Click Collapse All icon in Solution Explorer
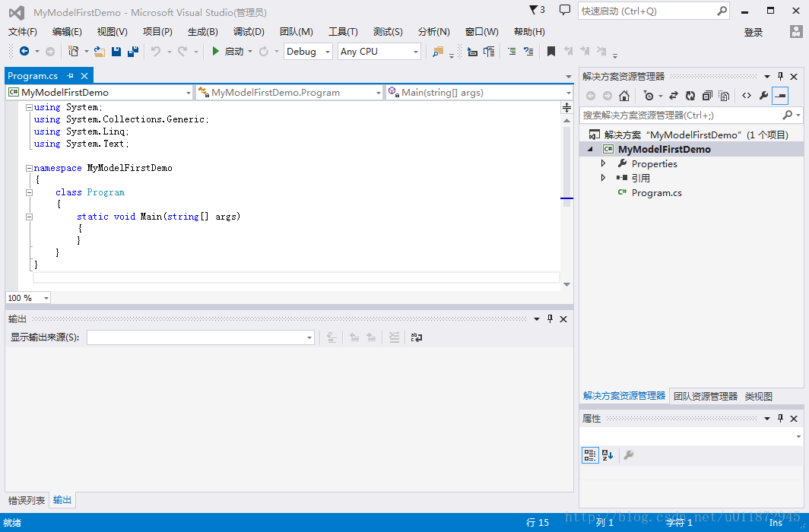This screenshot has height=532, width=809. 707,95
